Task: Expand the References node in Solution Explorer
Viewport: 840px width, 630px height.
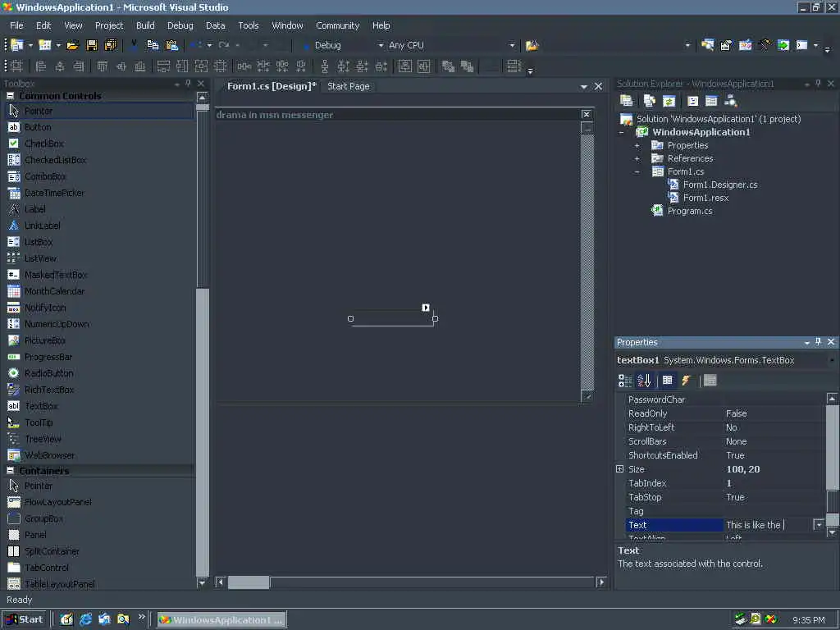Action: pyautogui.click(x=637, y=158)
